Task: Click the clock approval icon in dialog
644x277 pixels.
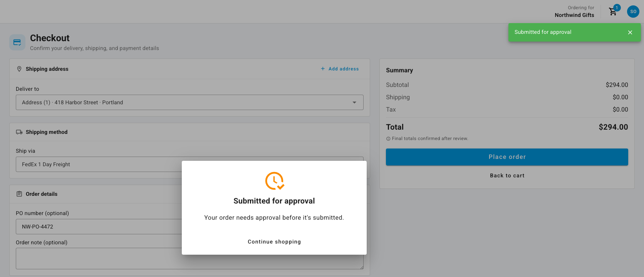Action: [x=275, y=181]
